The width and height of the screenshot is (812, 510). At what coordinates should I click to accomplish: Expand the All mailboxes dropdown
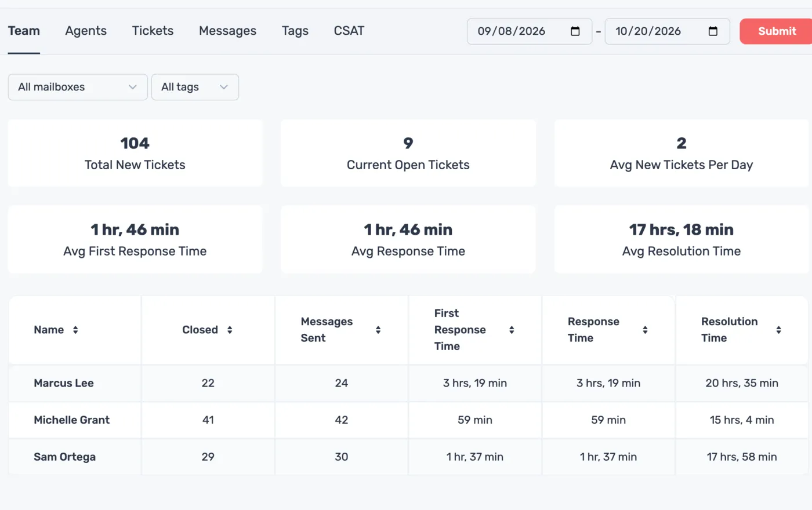click(x=78, y=87)
